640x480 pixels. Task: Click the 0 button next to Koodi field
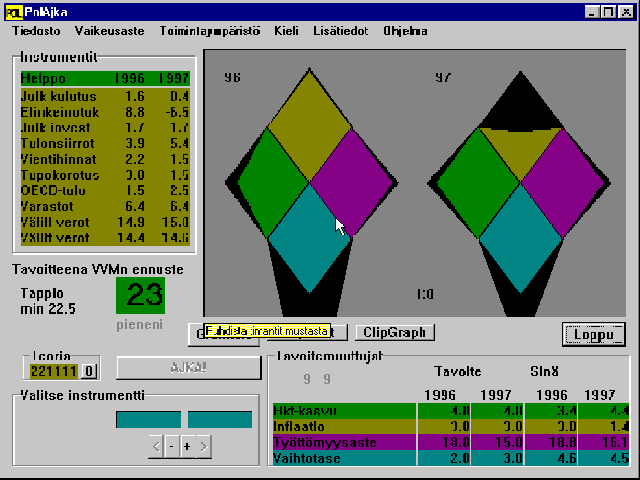[x=88, y=371]
